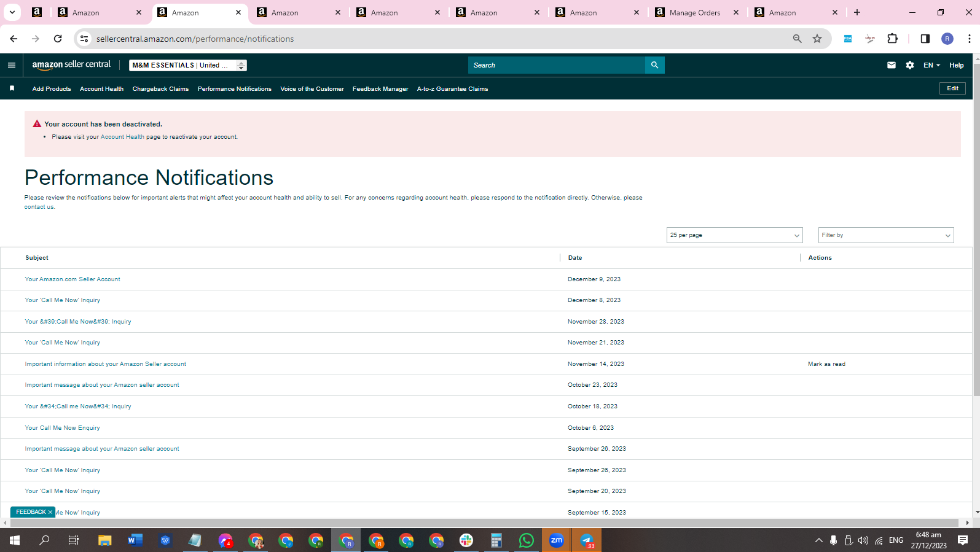Click the browser address bar URL

[195, 39]
